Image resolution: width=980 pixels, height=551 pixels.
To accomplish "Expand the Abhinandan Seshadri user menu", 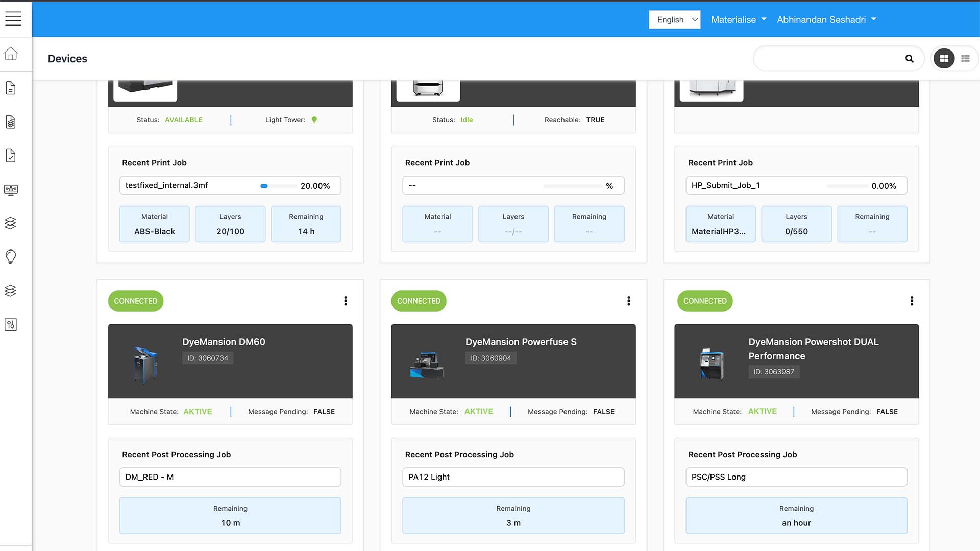I will click(x=826, y=19).
